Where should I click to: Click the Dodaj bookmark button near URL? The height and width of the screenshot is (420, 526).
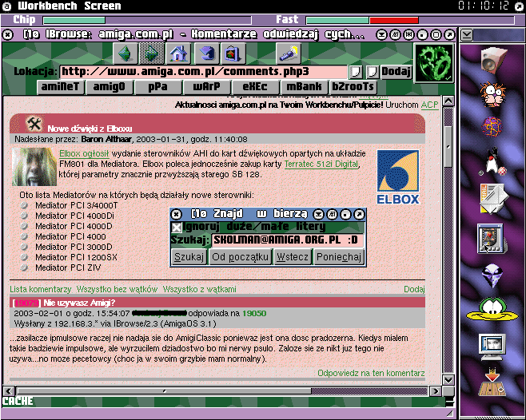396,71
